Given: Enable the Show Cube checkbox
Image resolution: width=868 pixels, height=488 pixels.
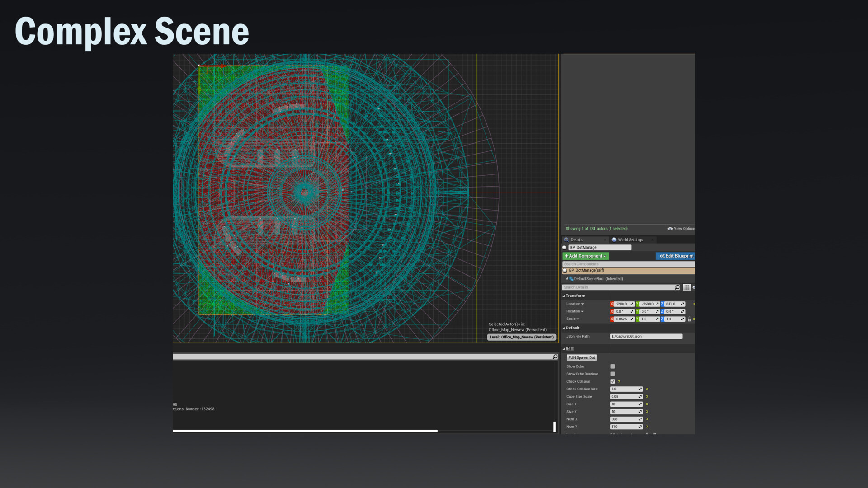Looking at the screenshot, I should pyautogui.click(x=613, y=366).
